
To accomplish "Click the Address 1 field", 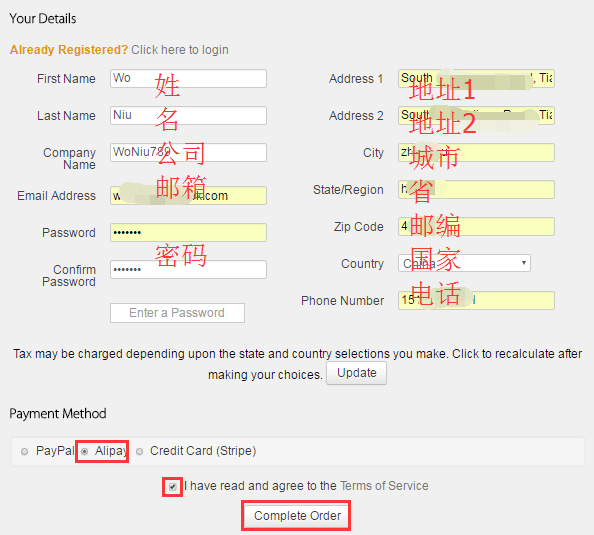I will coord(476,78).
